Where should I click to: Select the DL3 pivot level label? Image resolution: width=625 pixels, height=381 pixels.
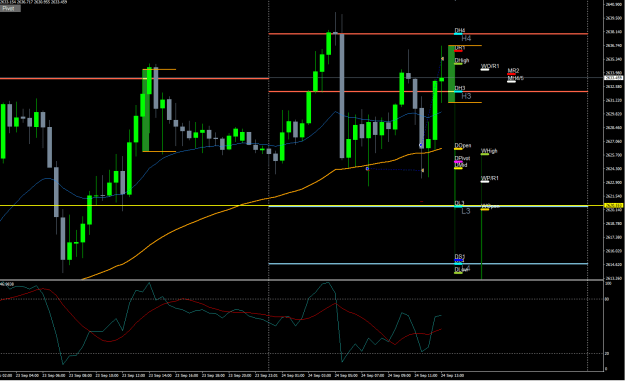(x=459, y=204)
